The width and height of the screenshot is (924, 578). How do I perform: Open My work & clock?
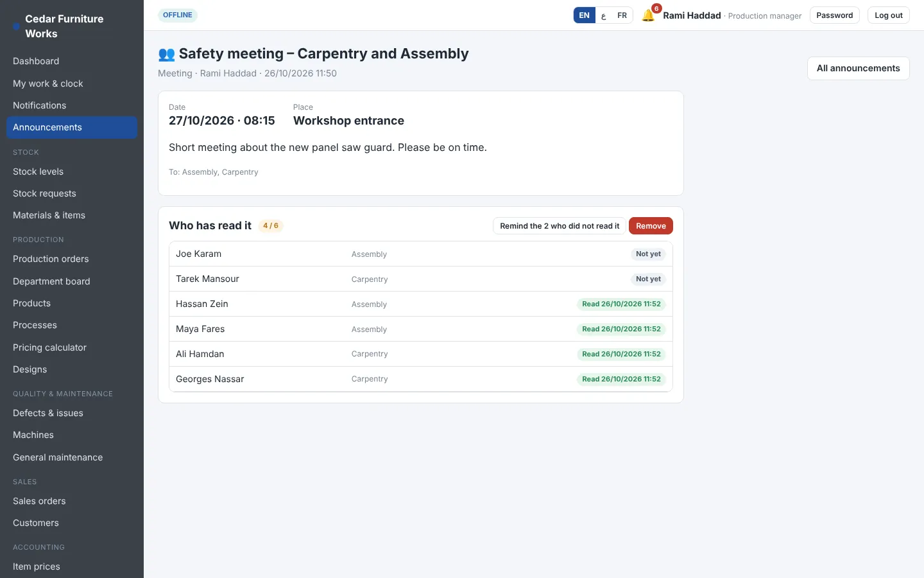(x=72, y=83)
